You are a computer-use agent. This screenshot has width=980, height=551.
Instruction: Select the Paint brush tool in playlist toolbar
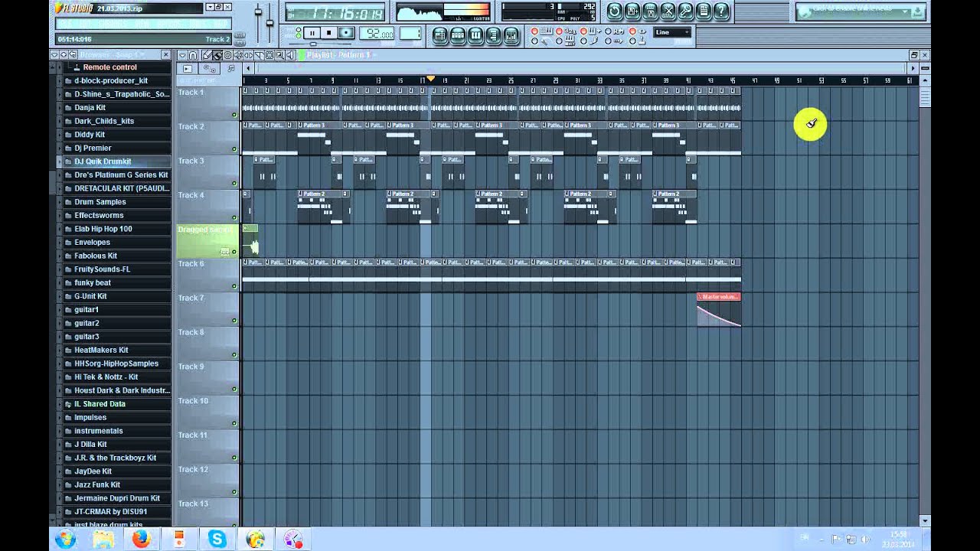(x=217, y=55)
